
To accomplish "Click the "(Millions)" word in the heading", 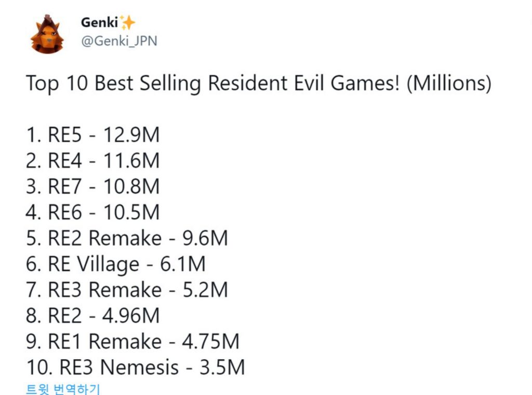I will [x=449, y=84].
